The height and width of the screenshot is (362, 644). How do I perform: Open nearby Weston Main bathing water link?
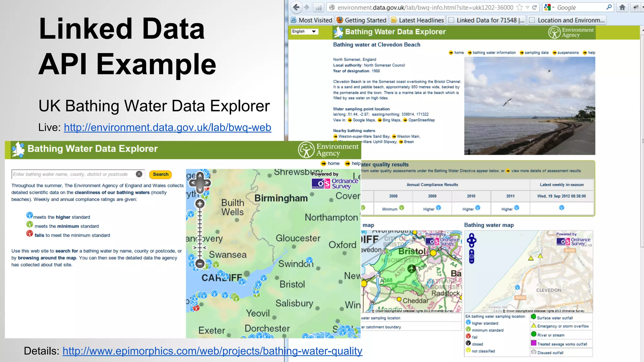(406, 136)
